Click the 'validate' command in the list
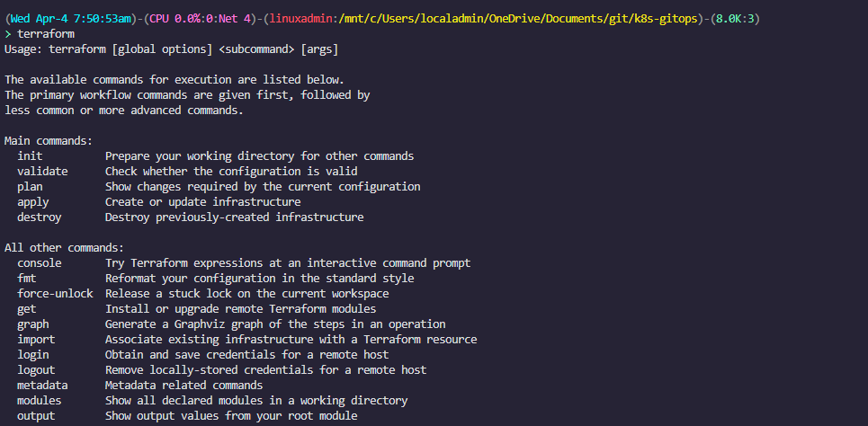This screenshot has width=868, height=426. click(42, 171)
